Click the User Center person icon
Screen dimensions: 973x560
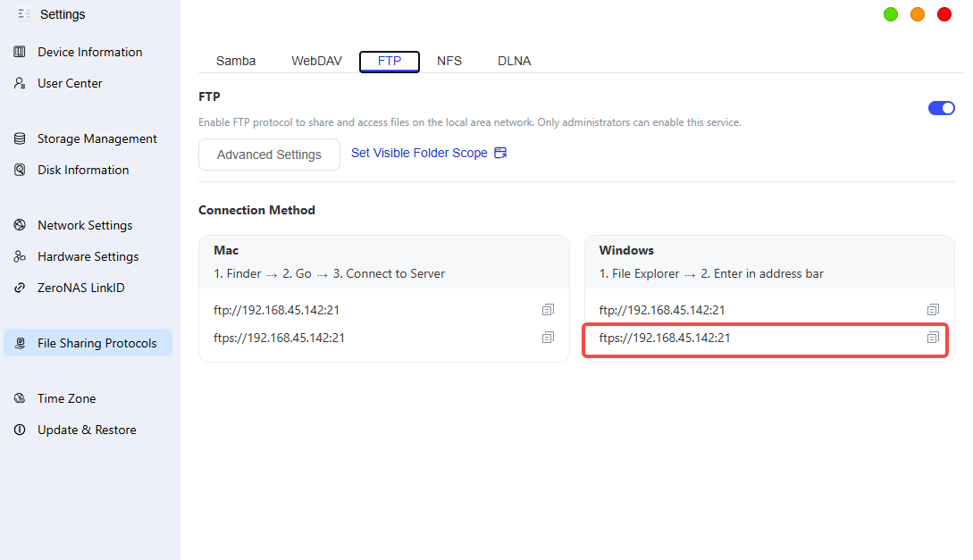(x=20, y=83)
